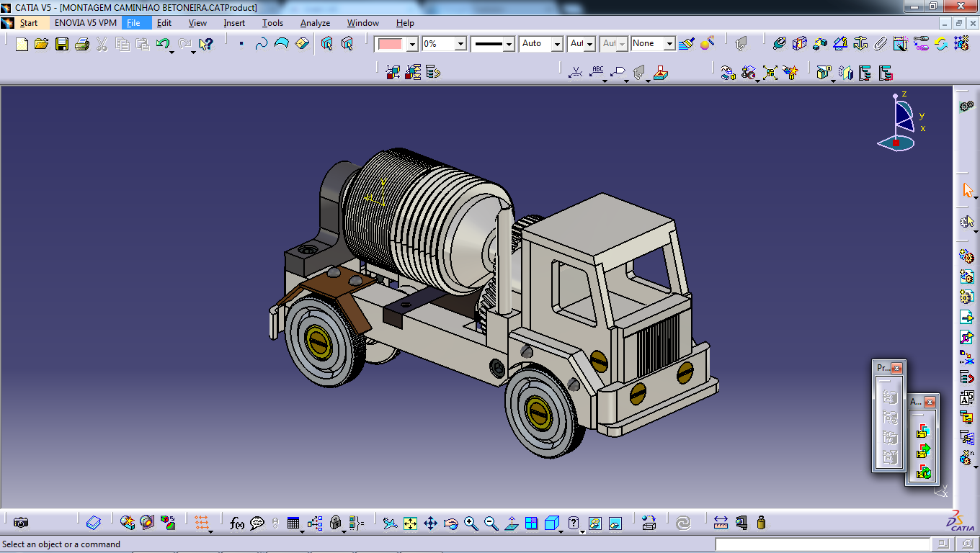The width and height of the screenshot is (980, 553).
Task: Open the Formula f(x) tool
Action: [x=236, y=523]
